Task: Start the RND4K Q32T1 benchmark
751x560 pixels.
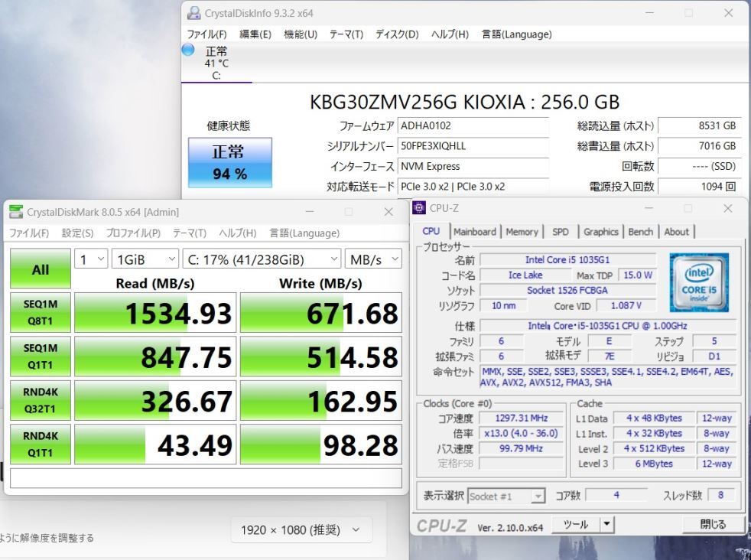Action: coord(41,400)
